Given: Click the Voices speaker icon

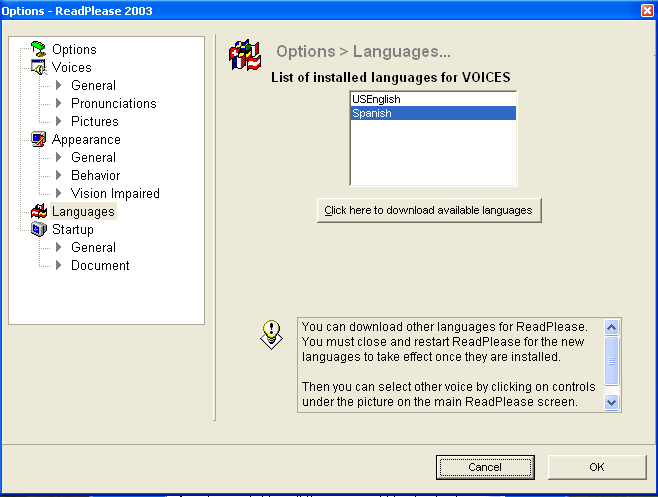Looking at the screenshot, I should [39, 67].
